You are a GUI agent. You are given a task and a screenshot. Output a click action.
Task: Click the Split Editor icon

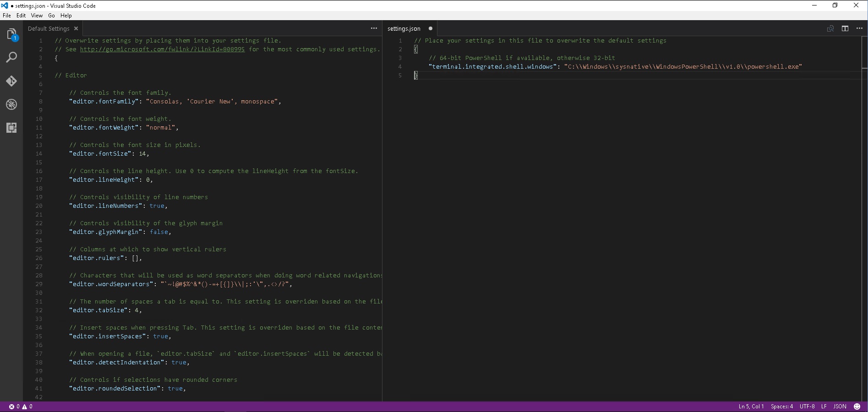coord(845,28)
